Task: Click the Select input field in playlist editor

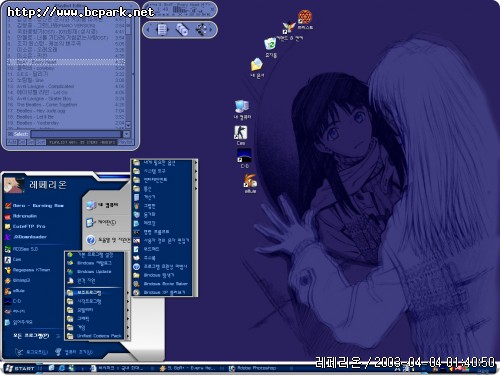Action: pos(76,134)
